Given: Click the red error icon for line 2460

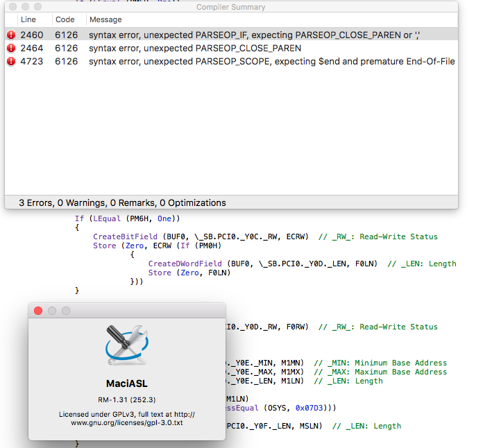Looking at the screenshot, I should (11, 34).
